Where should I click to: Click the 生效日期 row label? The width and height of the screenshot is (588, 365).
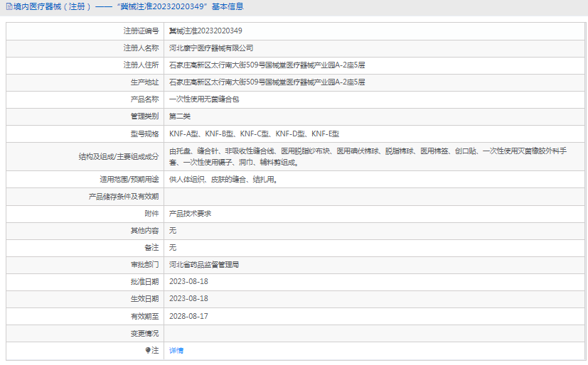coord(145,299)
